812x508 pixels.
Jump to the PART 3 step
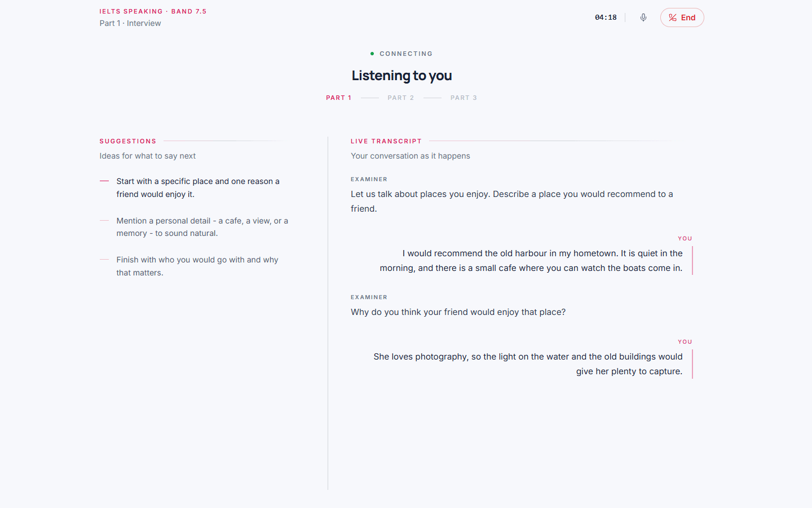coord(464,98)
